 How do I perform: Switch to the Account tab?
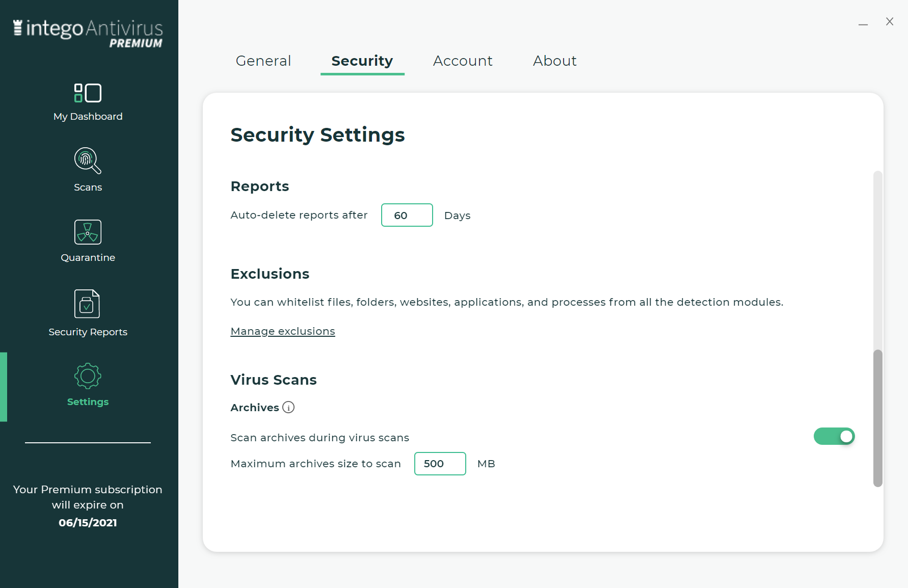463,61
